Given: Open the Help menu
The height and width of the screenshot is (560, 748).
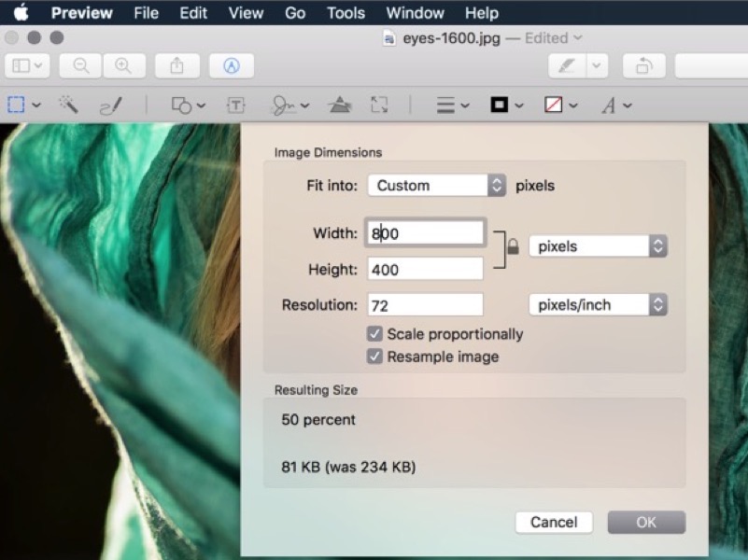Looking at the screenshot, I should coord(482,13).
